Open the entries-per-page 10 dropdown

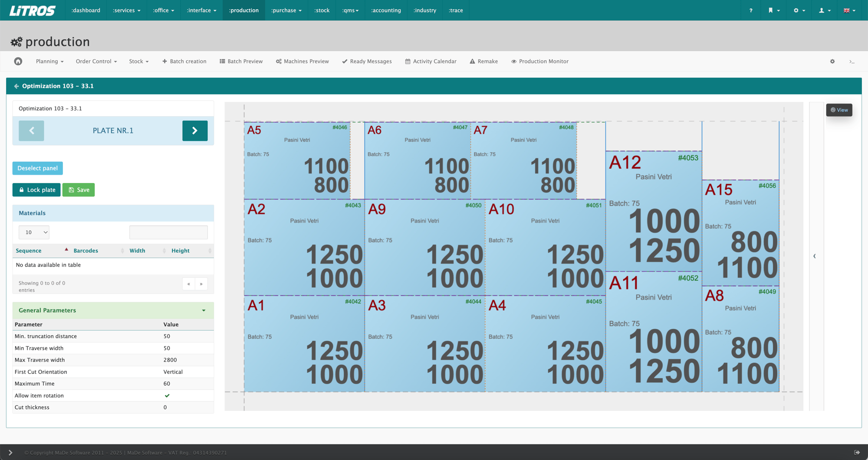point(34,232)
